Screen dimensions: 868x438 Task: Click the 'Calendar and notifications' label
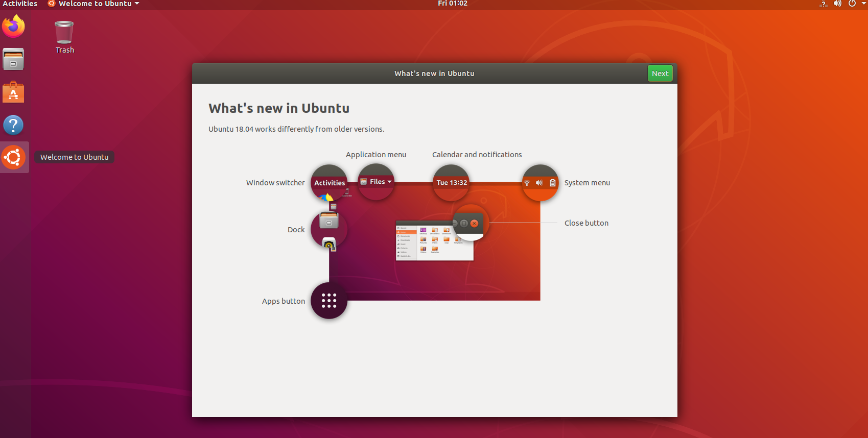point(477,155)
